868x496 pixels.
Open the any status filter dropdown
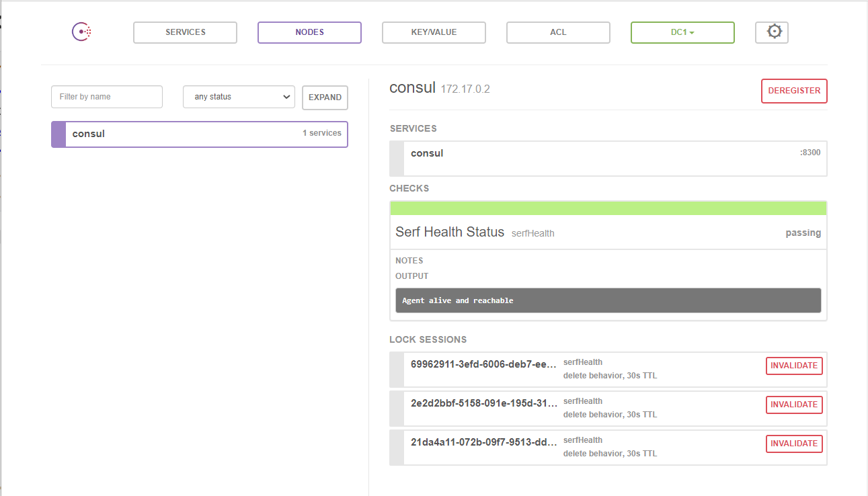click(x=239, y=97)
